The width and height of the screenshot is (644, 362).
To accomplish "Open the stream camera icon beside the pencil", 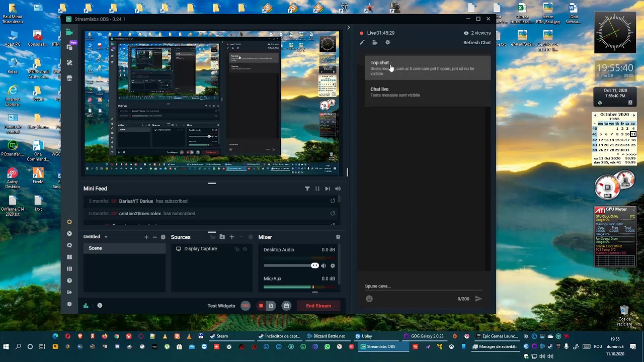I will tap(375, 43).
